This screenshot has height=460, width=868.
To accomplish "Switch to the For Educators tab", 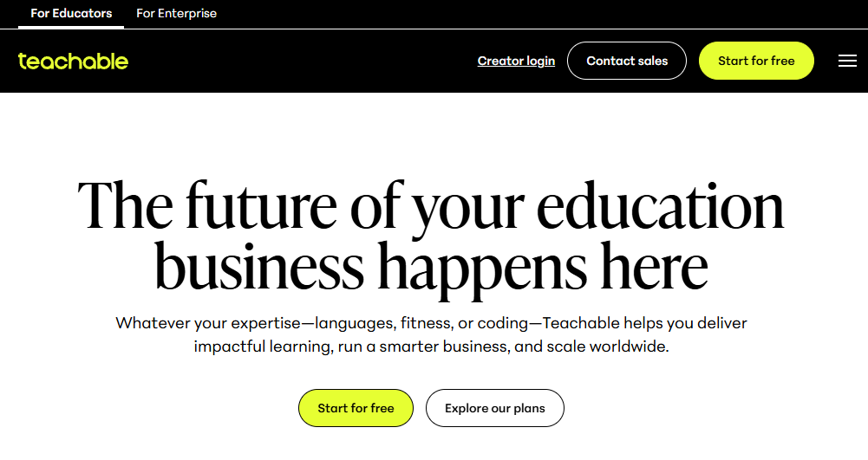I will [x=71, y=13].
